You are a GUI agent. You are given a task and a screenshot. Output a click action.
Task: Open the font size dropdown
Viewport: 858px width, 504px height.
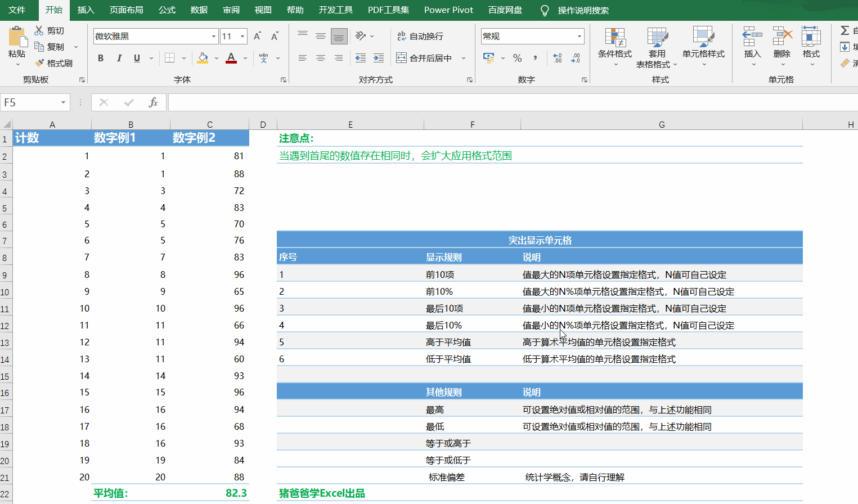tap(242, 36)
